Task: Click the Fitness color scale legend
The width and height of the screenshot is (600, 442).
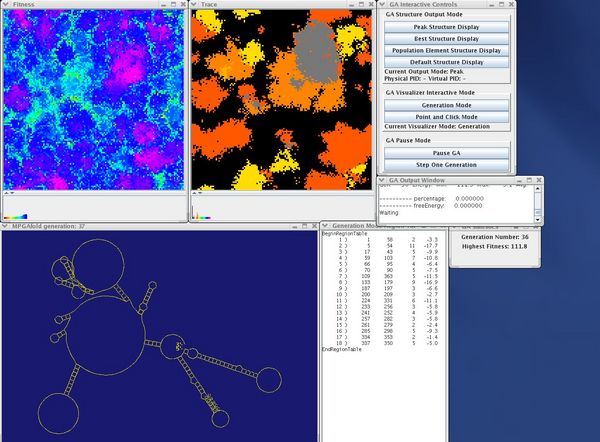Action: [x=15, y=216]
